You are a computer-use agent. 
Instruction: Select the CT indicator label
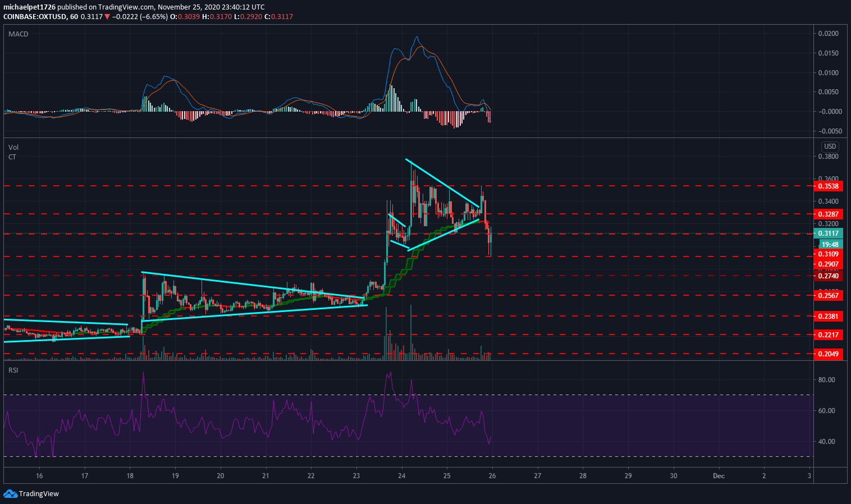click(12, 157)
